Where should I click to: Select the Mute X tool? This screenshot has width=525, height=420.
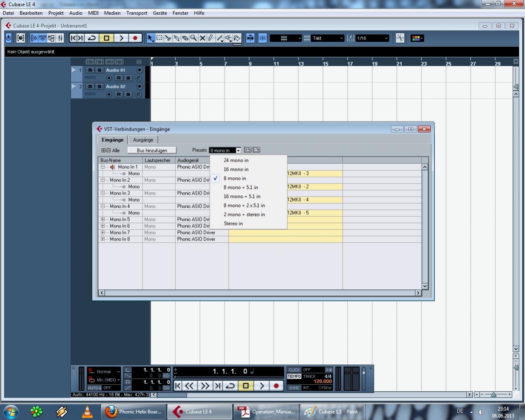(202, 38)
